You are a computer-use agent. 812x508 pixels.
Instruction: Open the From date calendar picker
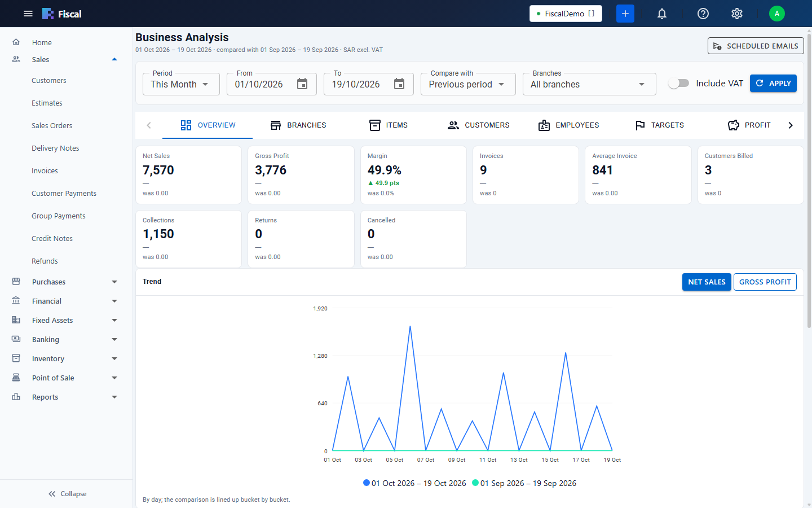pos(302,84)
